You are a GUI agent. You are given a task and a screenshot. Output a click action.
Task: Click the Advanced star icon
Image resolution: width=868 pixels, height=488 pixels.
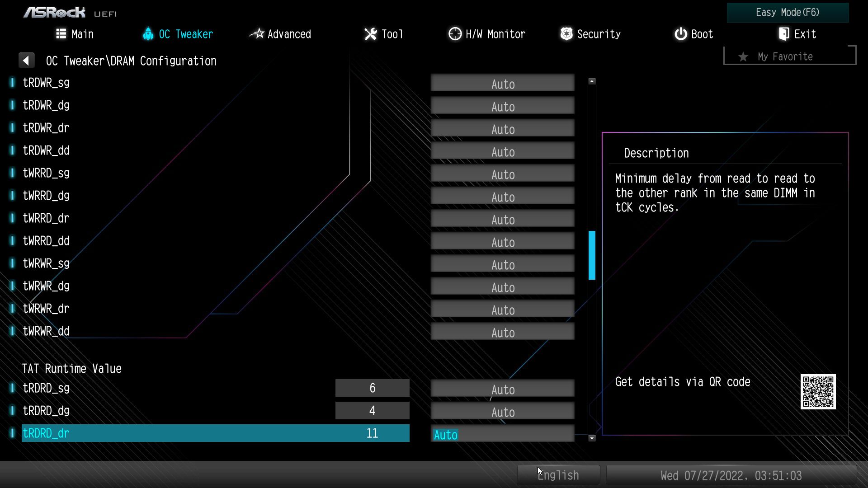pos(257,34)
